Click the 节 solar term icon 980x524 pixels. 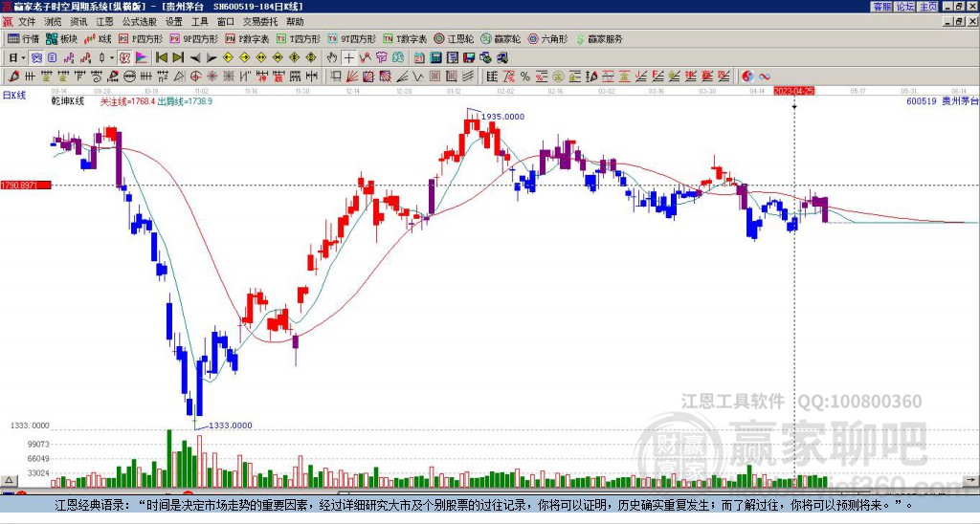click(x=381, y=58)
